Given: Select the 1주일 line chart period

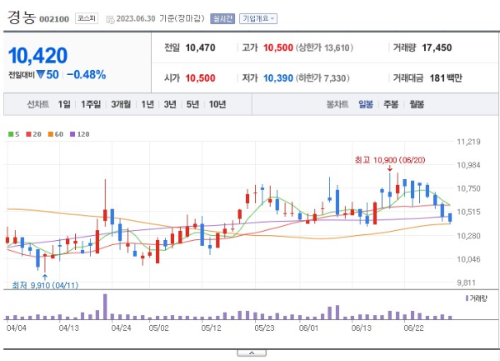Looking at the screenshot, I should (91, 104).
